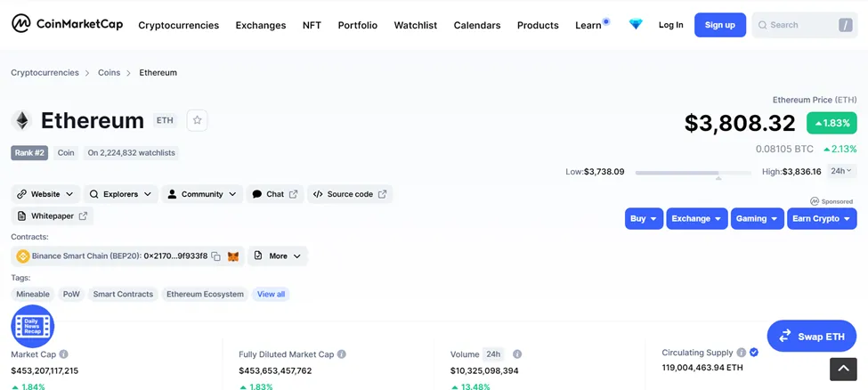Click the Ethereum Ecosystem tag
868x390 pixels.
coord(205,294)
